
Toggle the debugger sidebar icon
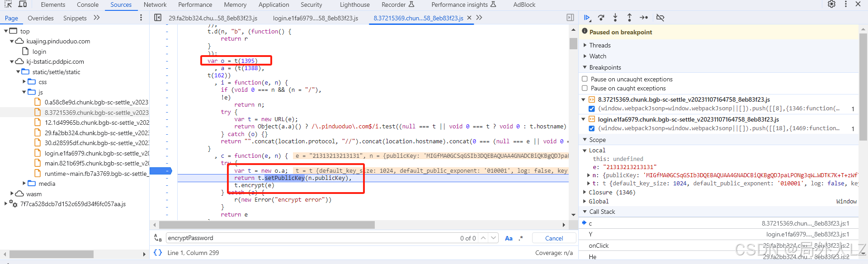tap(570, 18)
